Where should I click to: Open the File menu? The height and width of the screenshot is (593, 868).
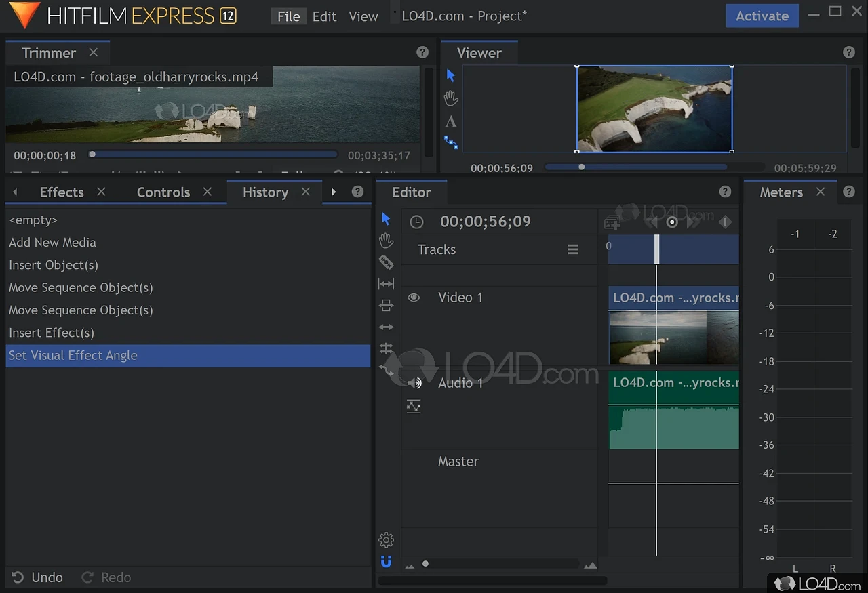288,16
